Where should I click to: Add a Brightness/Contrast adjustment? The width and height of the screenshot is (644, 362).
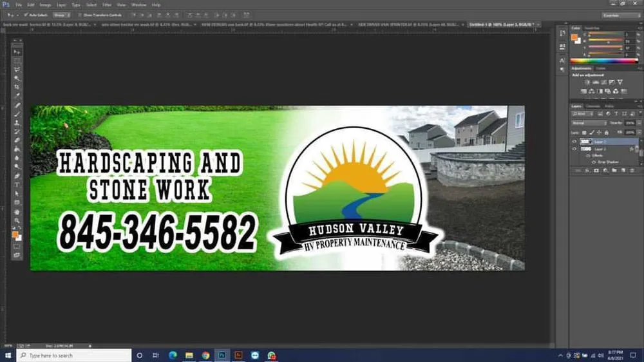pyautogui.click(x=587, y=82)
